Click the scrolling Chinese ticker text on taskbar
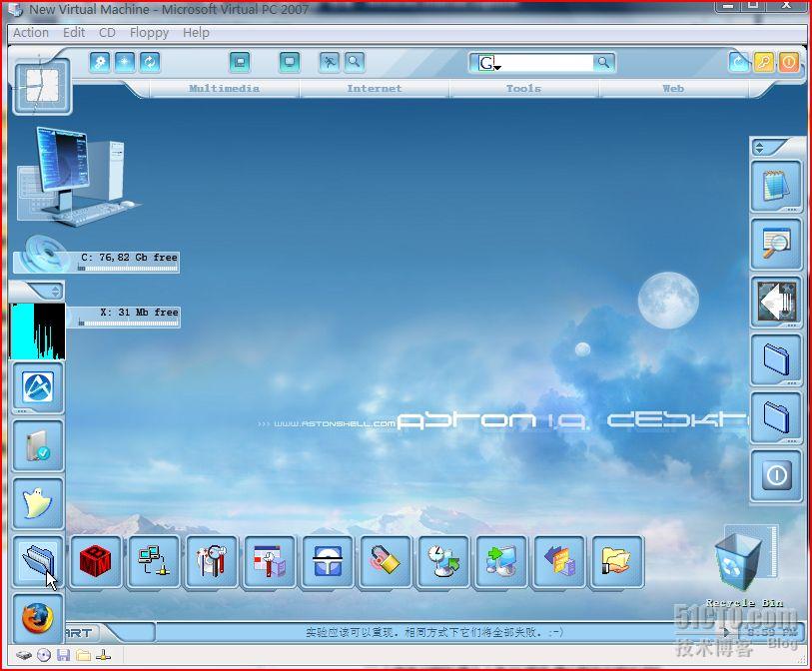This screenshot has height=671, width=812. (433, 632)
